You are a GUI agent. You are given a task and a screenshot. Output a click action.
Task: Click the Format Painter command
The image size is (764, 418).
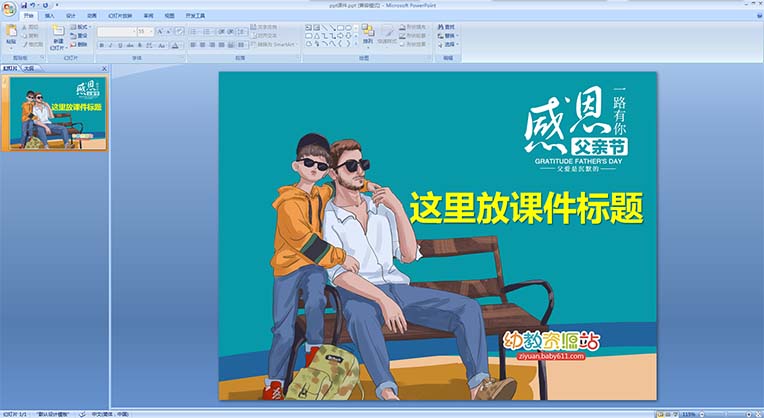[33, 44]
